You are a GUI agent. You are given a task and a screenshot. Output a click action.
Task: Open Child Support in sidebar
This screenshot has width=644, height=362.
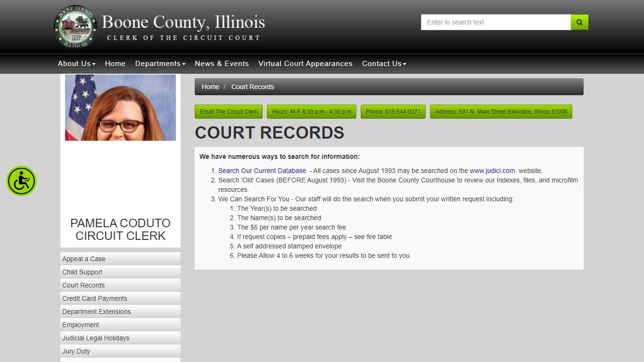120,272
